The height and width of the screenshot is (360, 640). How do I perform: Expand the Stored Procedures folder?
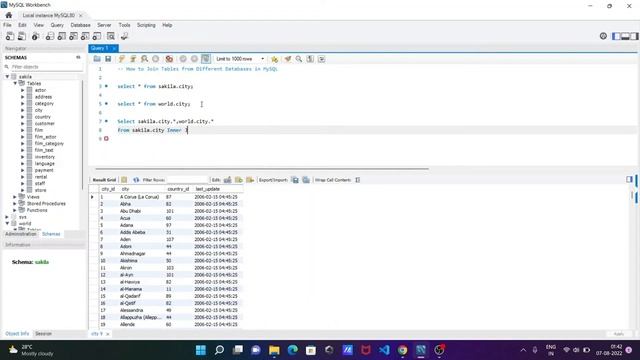(x=15, y=203)
